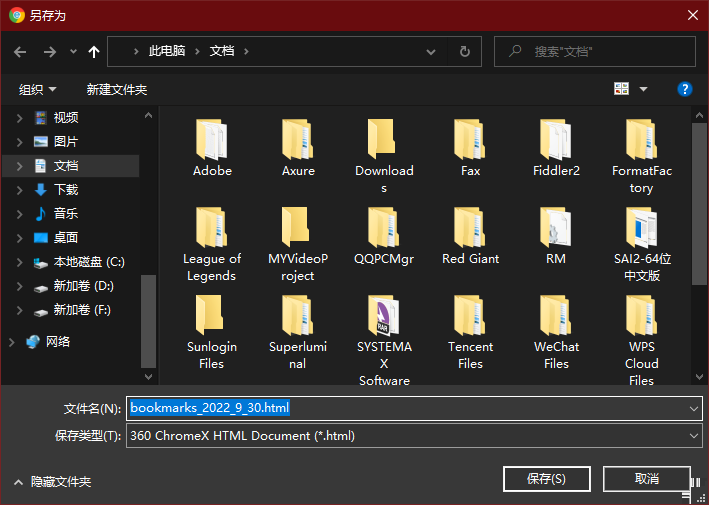Click 文档 in the address path
This screenshot has width=709, height=505.
222,51
